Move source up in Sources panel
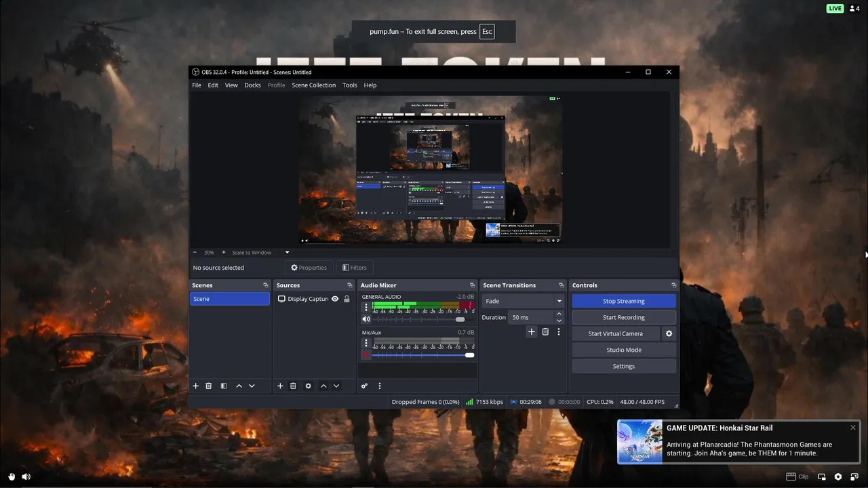Viewport: 868px width, 488px height. pos(323,386)
